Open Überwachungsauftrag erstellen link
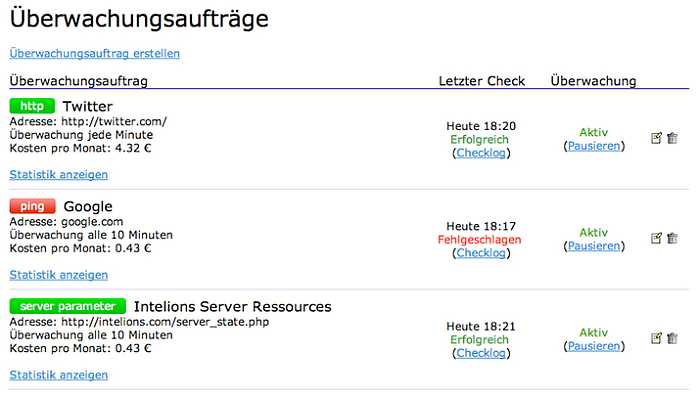700x398 pixels. coord(95,54)
